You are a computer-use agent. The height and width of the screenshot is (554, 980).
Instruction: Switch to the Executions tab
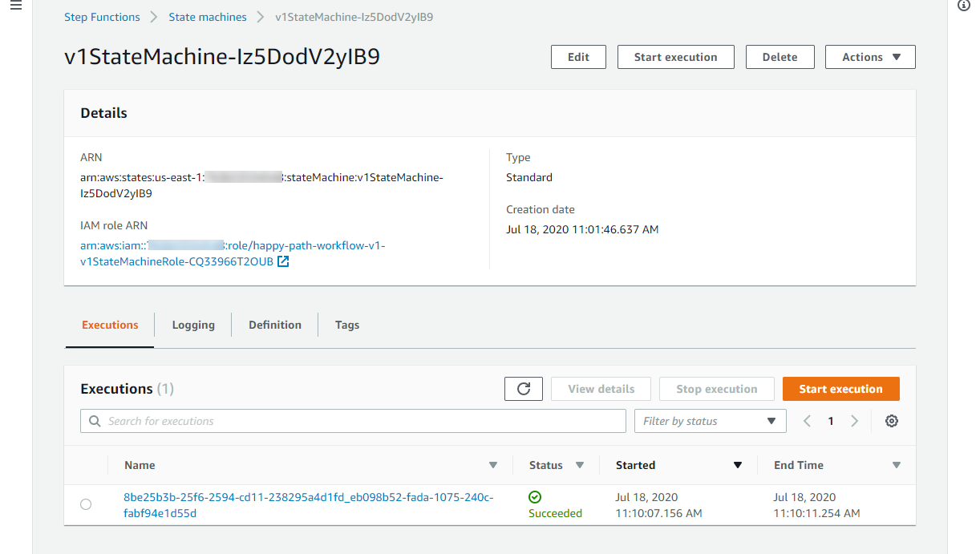[110, 325]
